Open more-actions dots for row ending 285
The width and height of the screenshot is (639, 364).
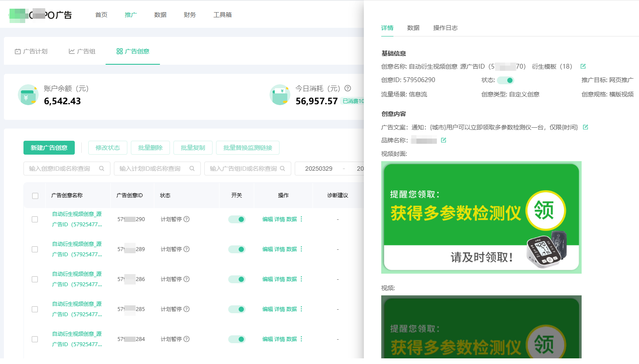point(301,309)
